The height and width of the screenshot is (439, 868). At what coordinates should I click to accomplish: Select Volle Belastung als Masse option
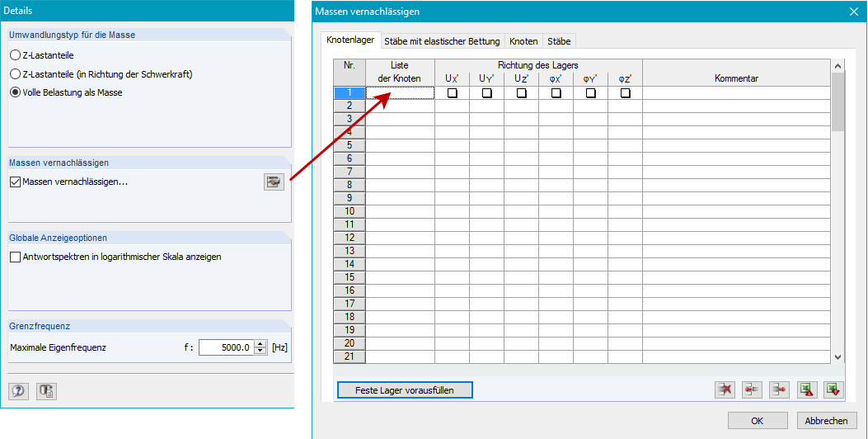pyautogui.click(x=16, y=92)
